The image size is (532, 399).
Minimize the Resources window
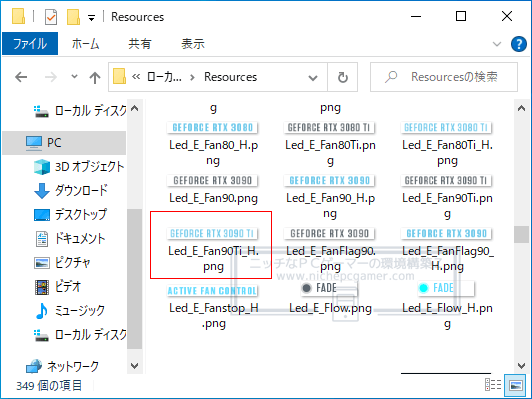tap(416, 16)
